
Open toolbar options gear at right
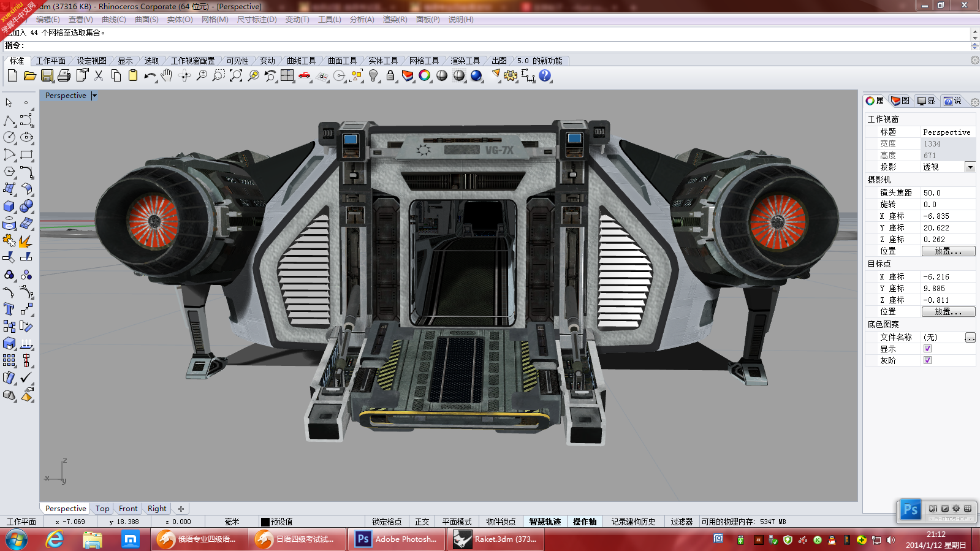click(974, 60)
